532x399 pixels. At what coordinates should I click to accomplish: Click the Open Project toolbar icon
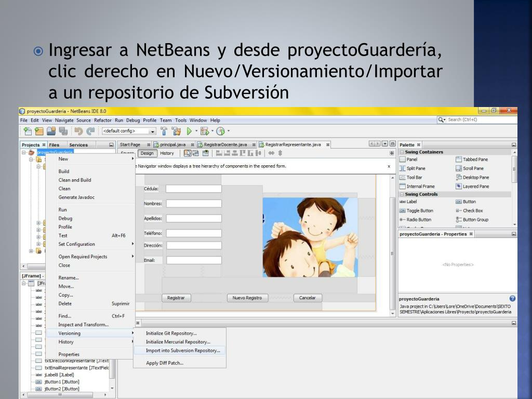[x=51, y=131]
